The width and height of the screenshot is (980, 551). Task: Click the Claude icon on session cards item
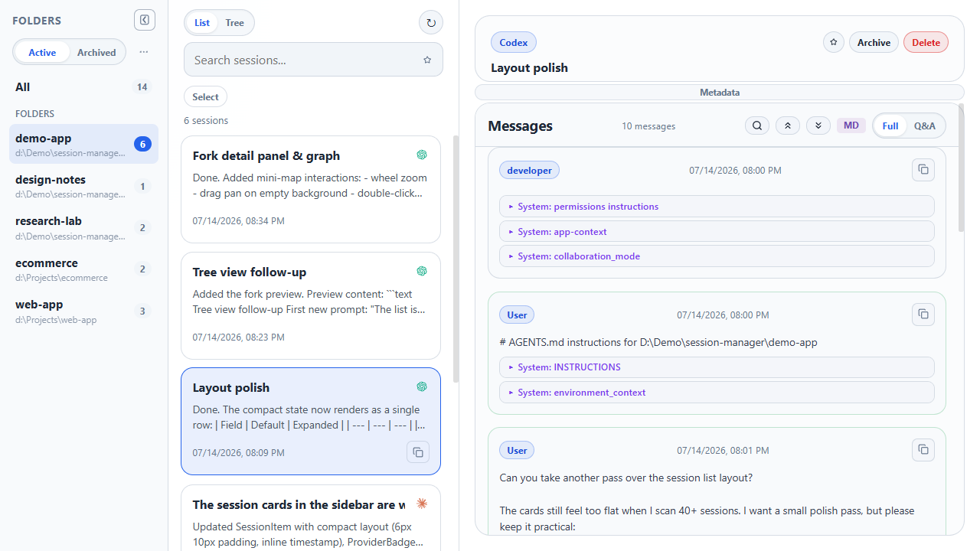pyautogui.click(x=422, y=504)
